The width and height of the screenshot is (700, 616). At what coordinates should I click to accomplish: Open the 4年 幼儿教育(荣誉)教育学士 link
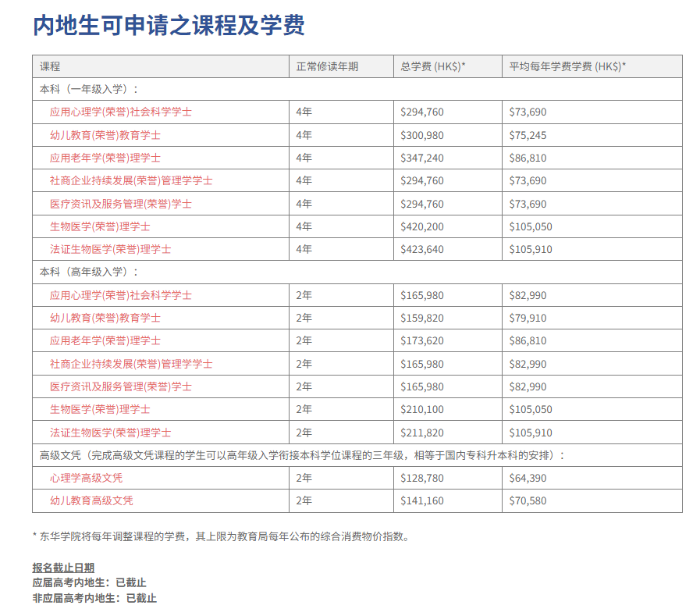tap(105, 135)
